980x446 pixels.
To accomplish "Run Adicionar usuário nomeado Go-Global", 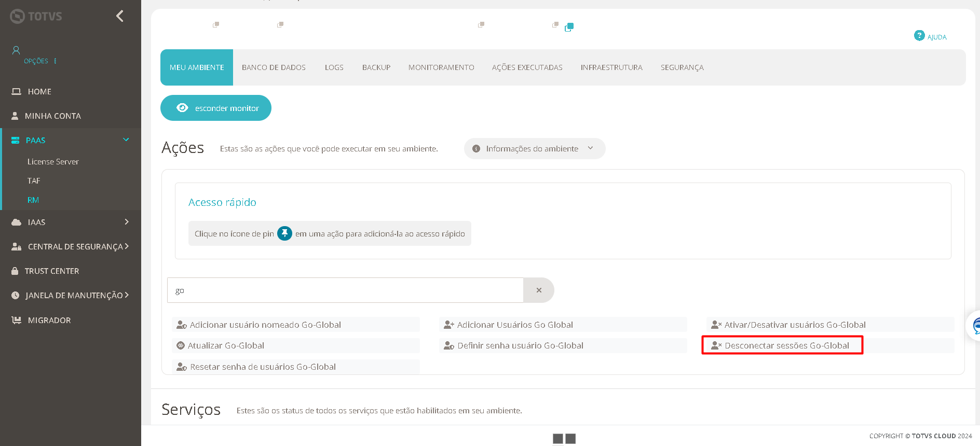I will pos(296,325).
